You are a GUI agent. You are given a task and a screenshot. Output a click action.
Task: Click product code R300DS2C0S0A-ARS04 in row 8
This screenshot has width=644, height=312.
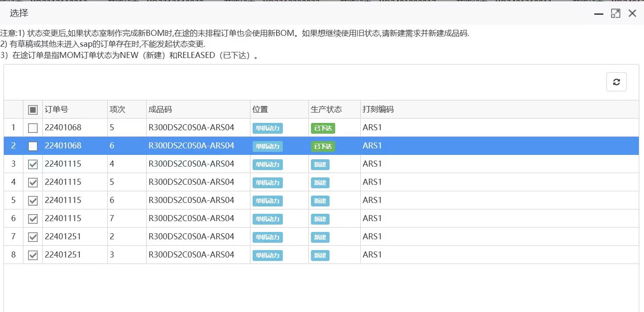pyautogui.click(x=191, y=255)
